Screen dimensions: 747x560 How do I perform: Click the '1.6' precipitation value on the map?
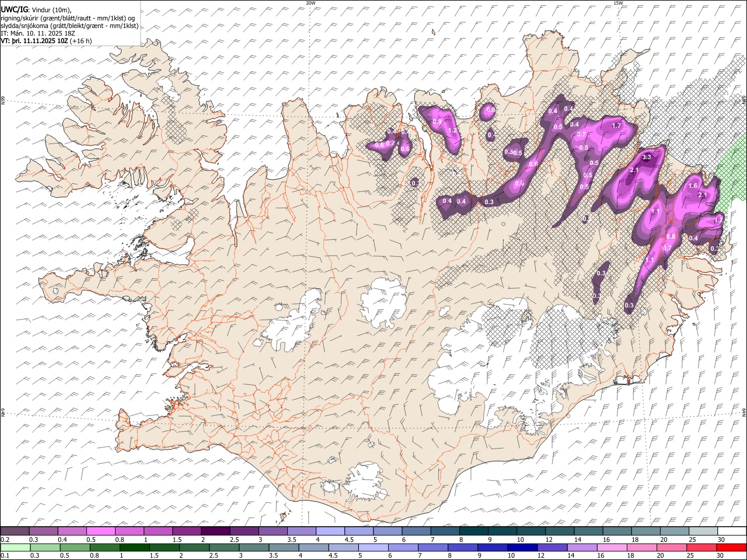click(693, 185)
